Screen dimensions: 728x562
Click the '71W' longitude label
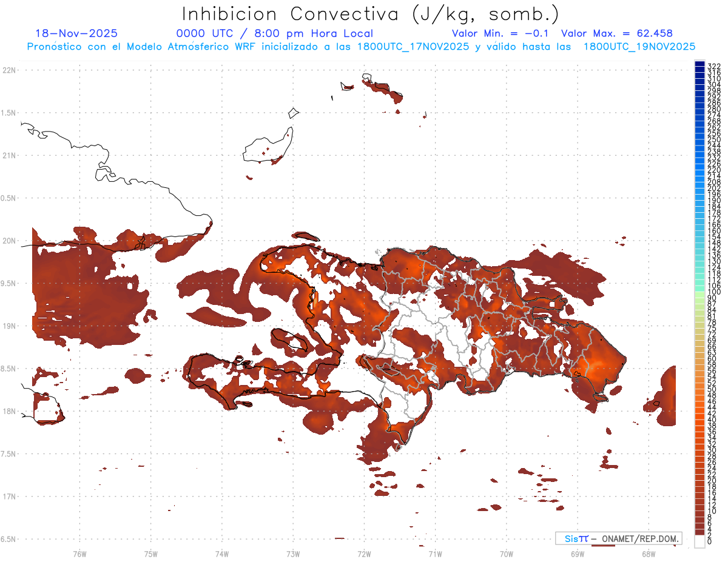pos(435,553)
